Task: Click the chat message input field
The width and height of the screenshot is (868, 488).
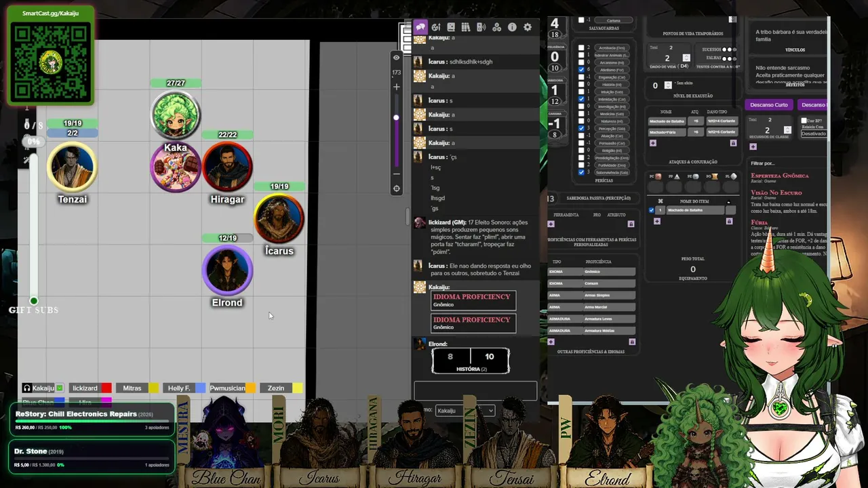Action: tap(475, 390)
